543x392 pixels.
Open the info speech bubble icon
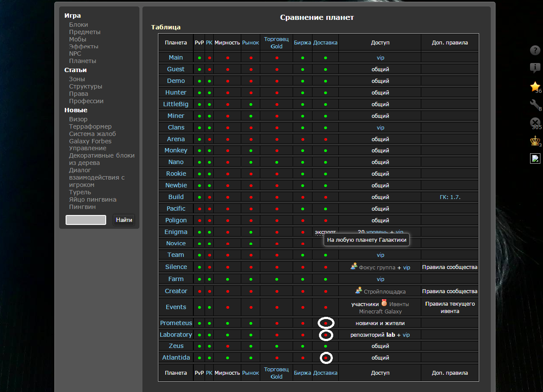pos(535,68)
